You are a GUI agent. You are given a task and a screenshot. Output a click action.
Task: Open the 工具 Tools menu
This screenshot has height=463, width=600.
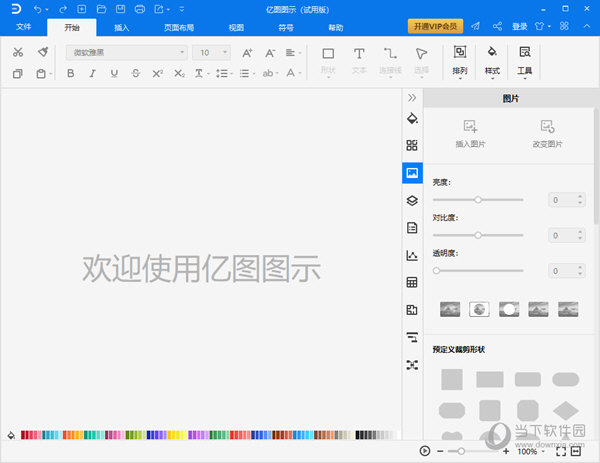525,62
